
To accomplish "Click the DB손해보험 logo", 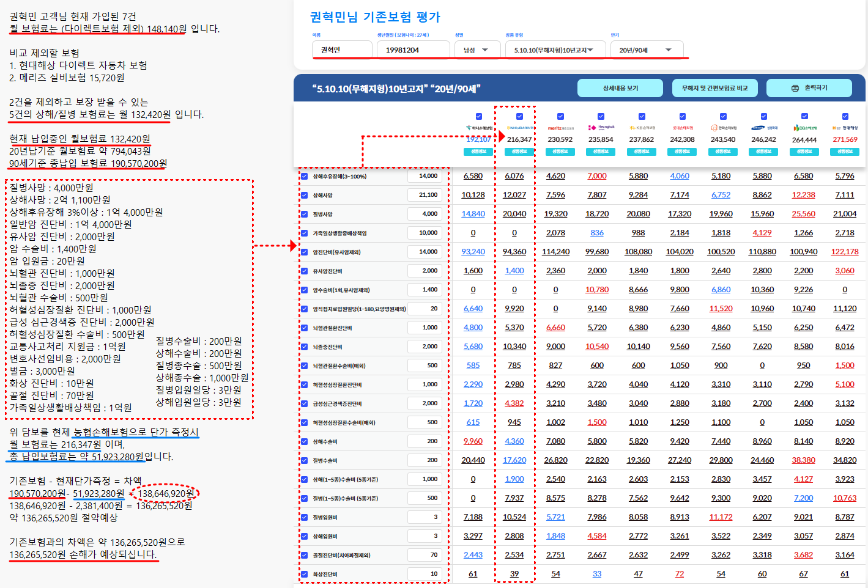I will pyautogui.click(x=804, y=128).
